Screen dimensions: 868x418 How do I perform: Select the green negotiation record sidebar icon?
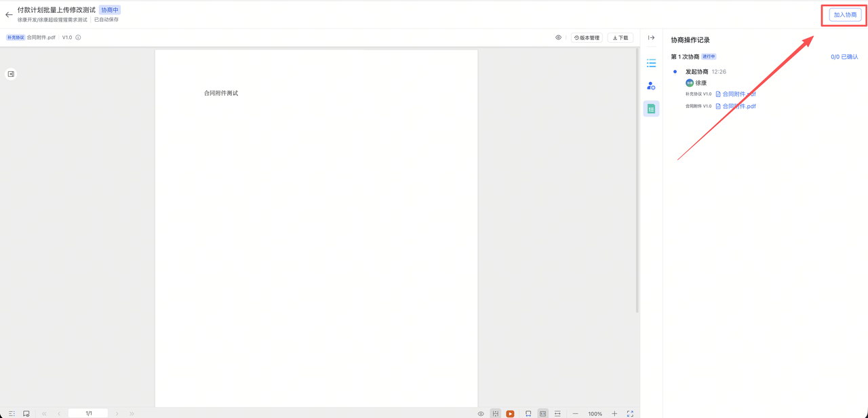(651, 109)
